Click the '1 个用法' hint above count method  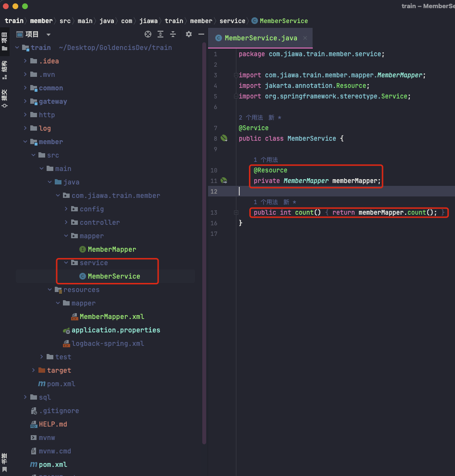pos(266,202)
